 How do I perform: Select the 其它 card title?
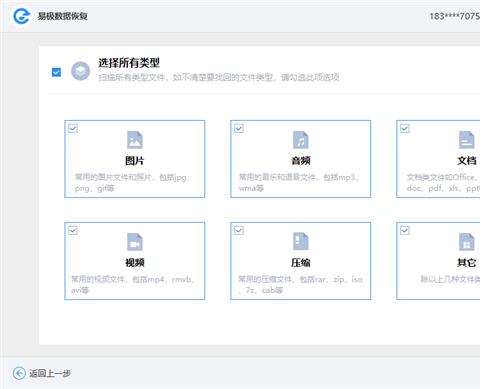tap(467, 263)
